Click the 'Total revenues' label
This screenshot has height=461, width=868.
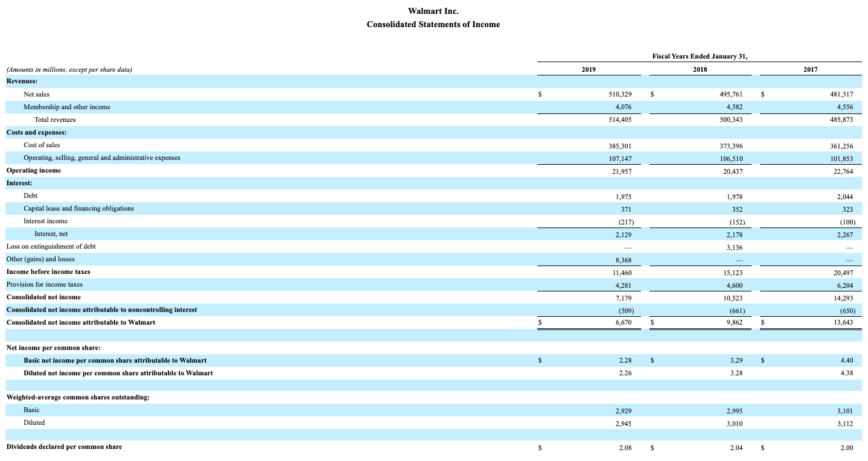coord(55,119)
